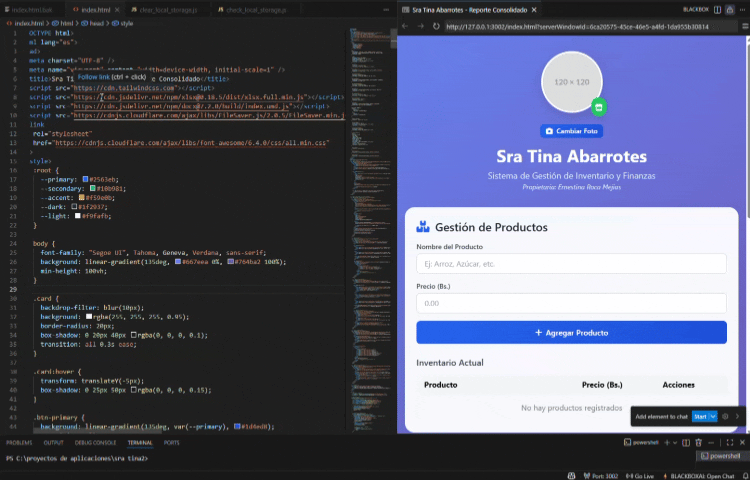
Task: Kill the terminal with trash icon
Action: click(x=698, y=443)
